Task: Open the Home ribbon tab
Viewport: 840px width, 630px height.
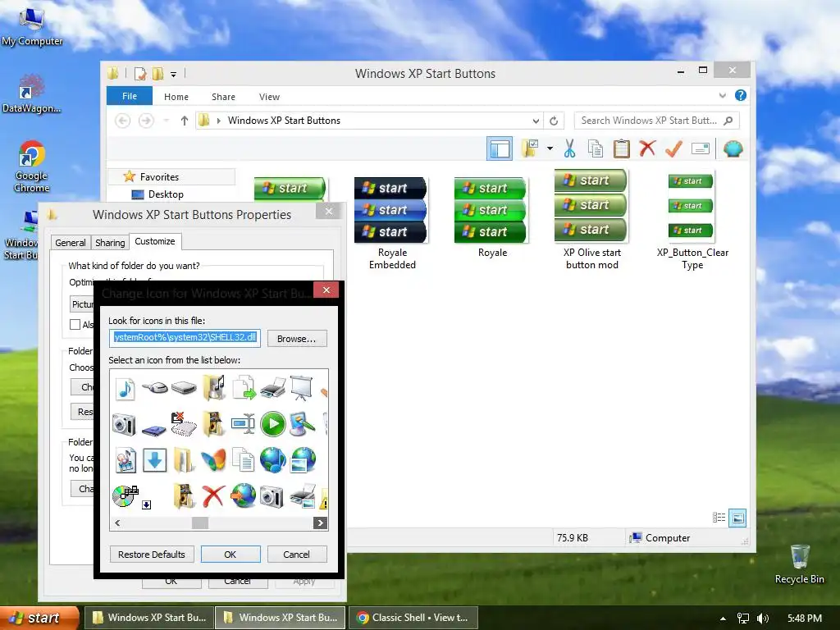Action: (176, 97)
